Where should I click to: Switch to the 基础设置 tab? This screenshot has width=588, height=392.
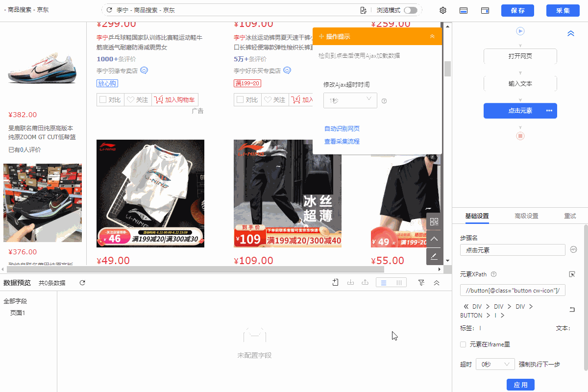click(x=477, y=216)
